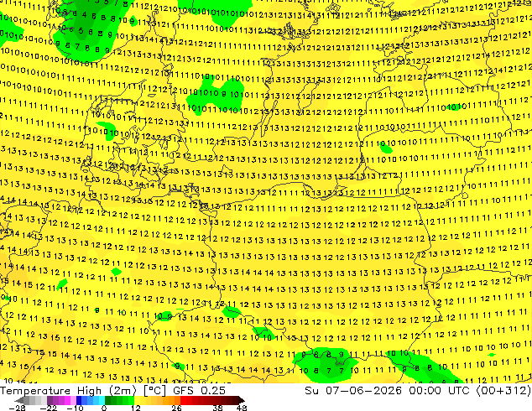Screen dimensions: 532x411
Task: Click the "00:00 UTC" time text
Action: (x=440, y=391)
